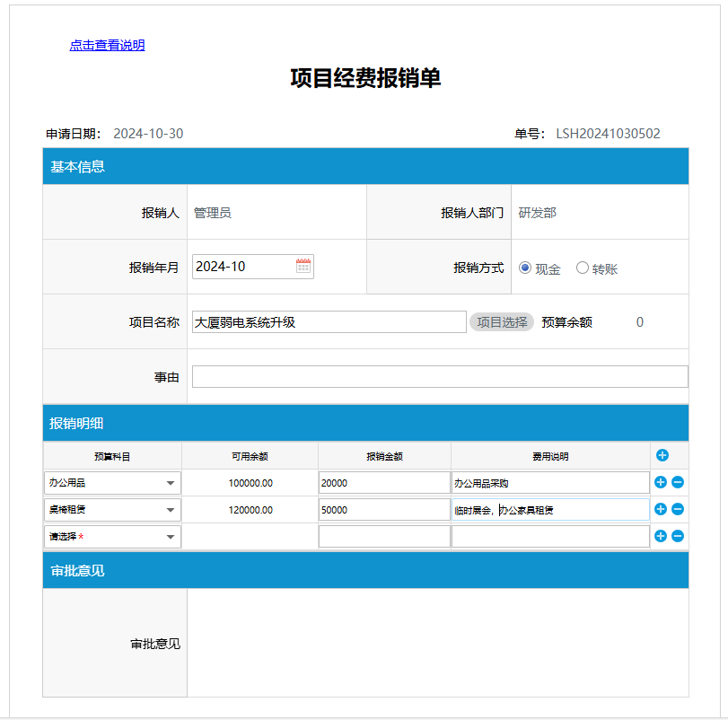
Task: Open the 点击查看说明 link
Action: (x=107, y=45)
